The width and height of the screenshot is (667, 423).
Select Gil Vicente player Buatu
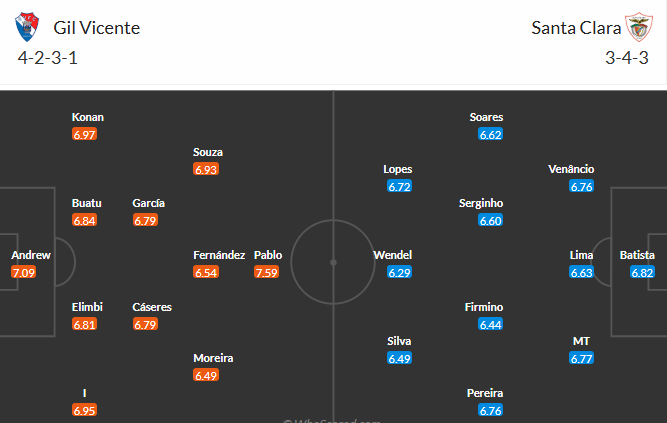(87, 203)
